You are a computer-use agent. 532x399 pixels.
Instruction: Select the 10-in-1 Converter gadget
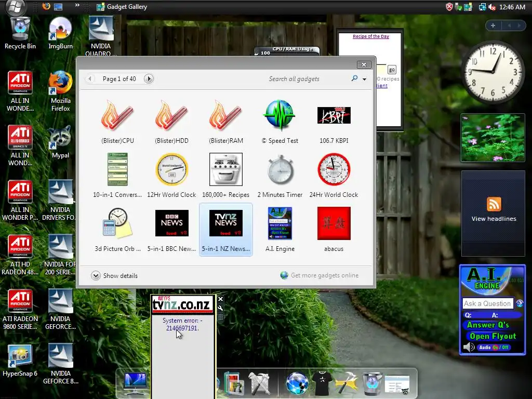click(x=117, y=176)
